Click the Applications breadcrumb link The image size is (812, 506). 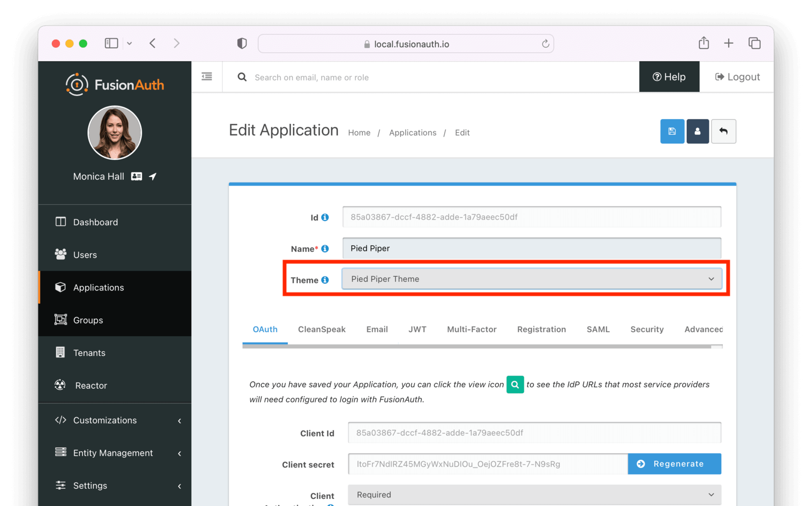[x=413, y=132]
